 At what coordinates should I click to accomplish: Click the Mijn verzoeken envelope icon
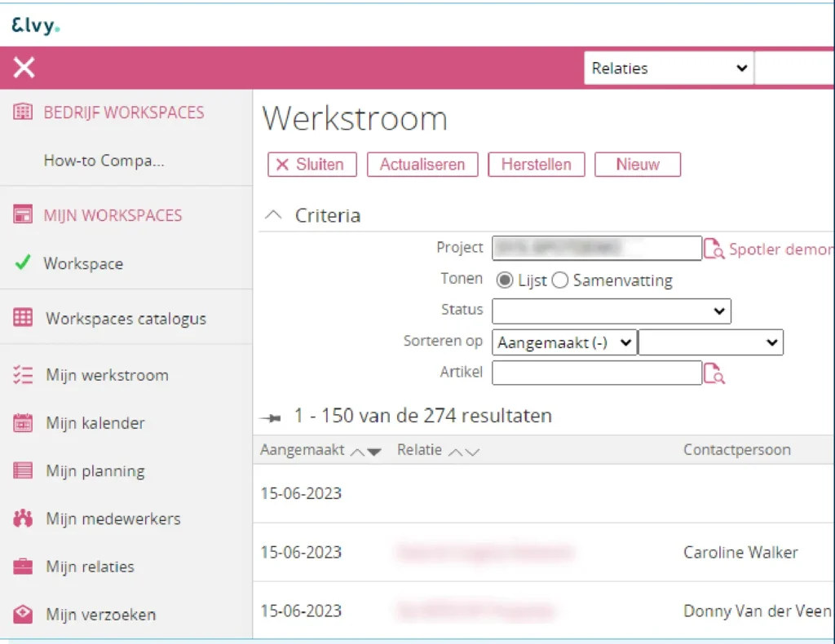click(x=23, y=615)
